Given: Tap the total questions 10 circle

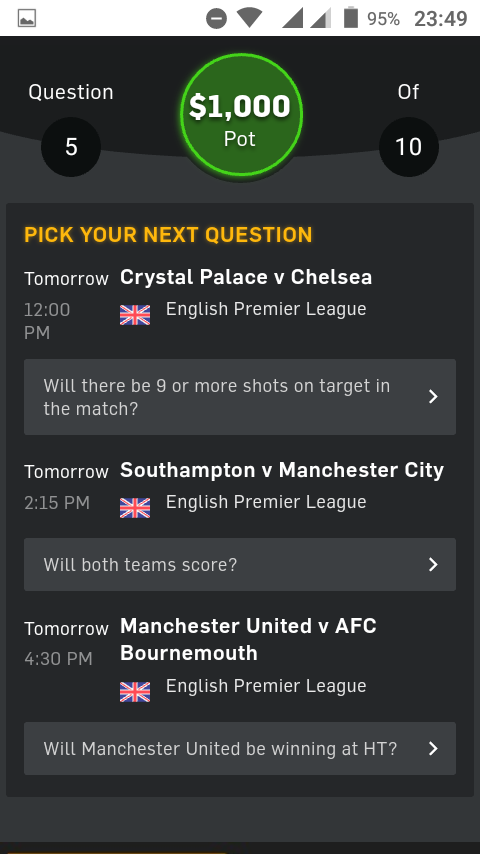Looking at the screenshot, I should click(409, 147).
